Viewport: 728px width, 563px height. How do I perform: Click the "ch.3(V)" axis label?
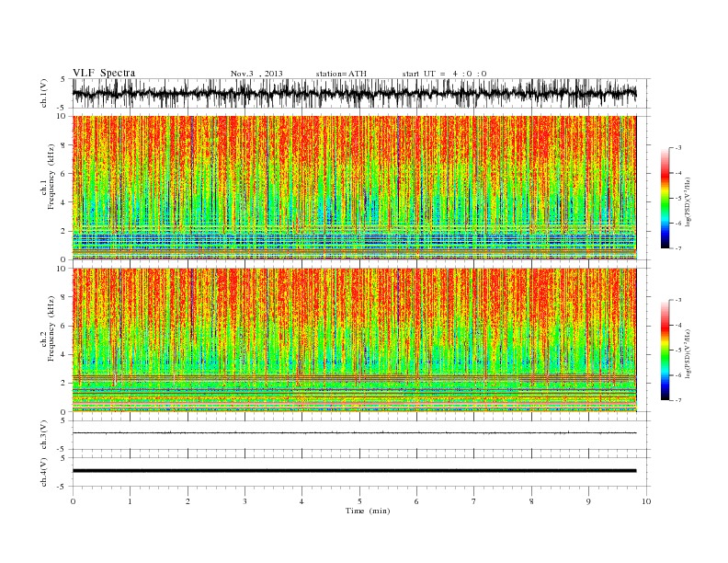click(x=44, y=435)
